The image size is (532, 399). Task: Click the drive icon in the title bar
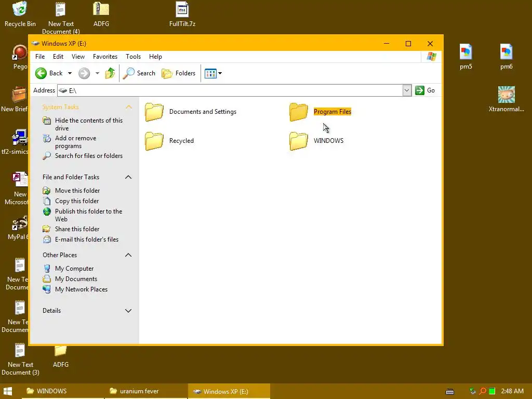click(35, 44)
